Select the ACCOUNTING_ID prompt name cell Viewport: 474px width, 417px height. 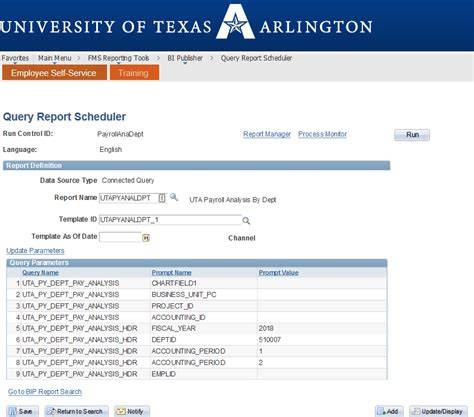pos(178,317)
